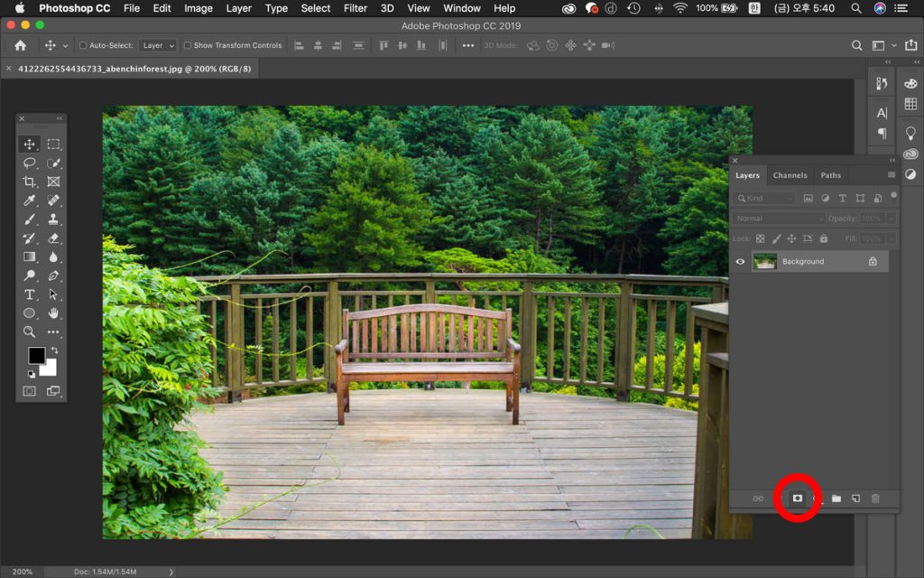Viewport: 924px width, 578px height.
Task: Open the Layer menu
Action: [238, 8]
